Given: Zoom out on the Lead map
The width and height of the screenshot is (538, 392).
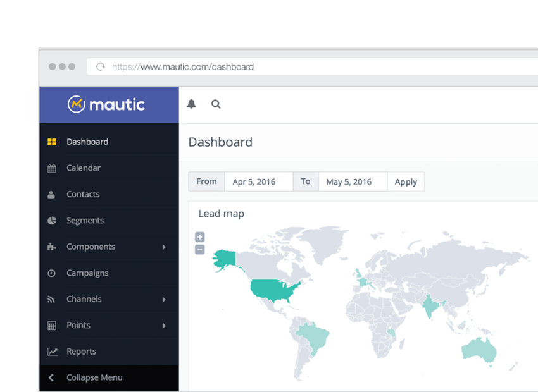Looking at the screenshot, I should (x=200, y=250).
